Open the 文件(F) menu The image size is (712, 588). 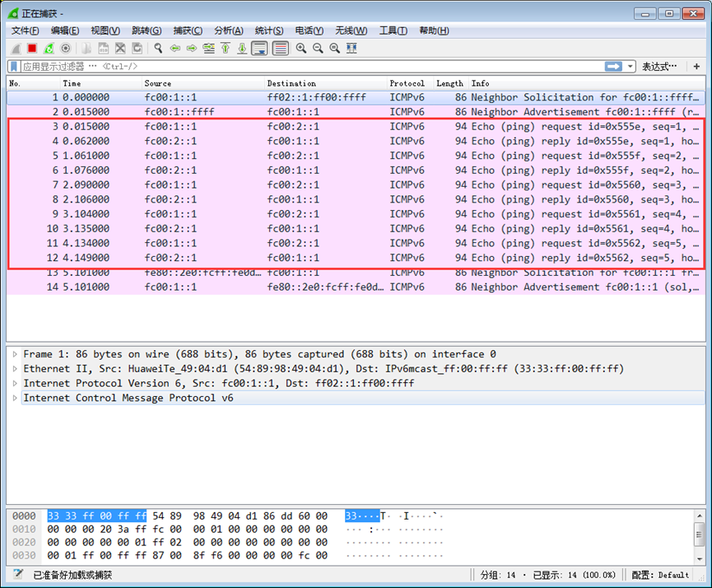[25, 30]
